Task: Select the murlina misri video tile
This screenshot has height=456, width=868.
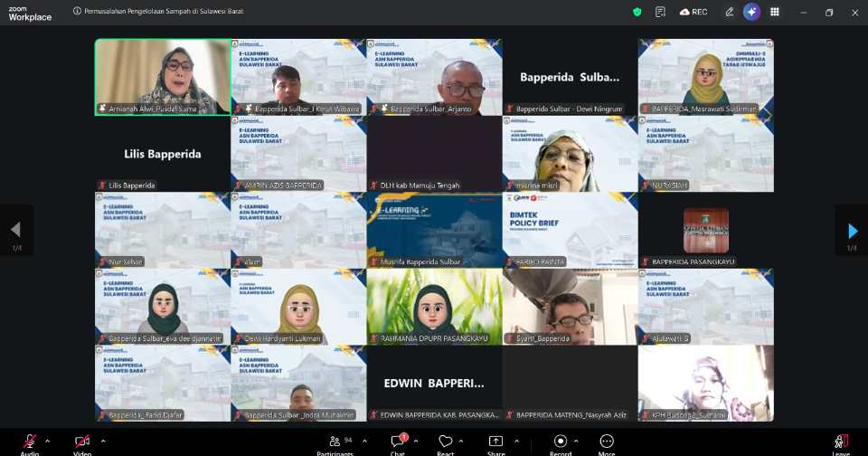Action: point(571,154)
